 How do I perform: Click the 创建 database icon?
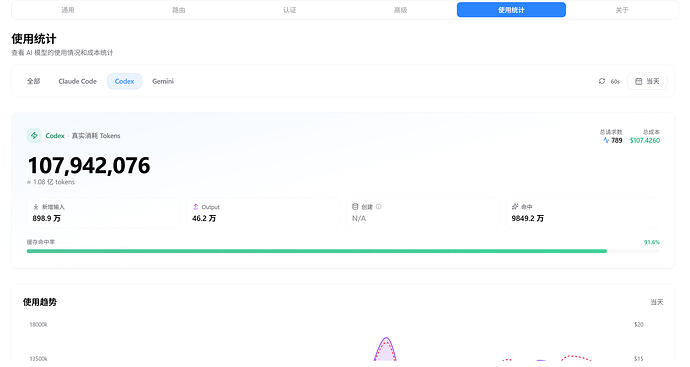click(355, 206)
